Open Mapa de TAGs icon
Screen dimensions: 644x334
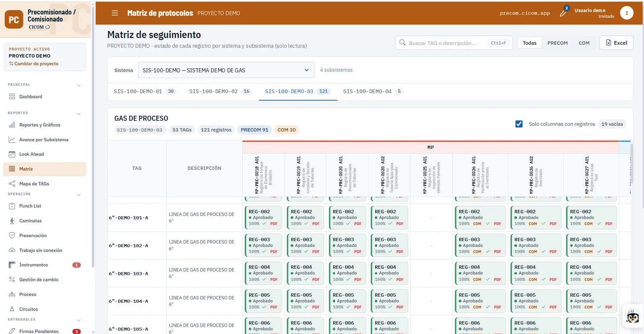[x=12, y=184]
